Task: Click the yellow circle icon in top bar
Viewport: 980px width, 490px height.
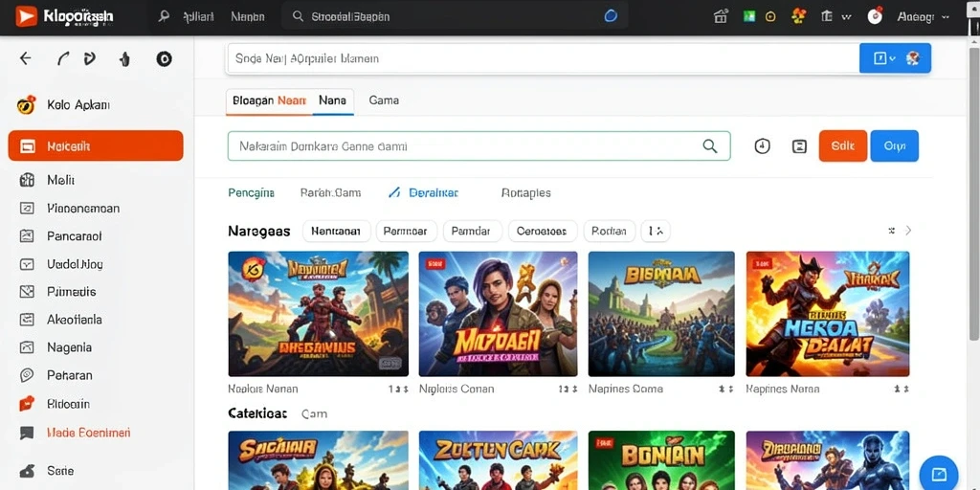Action: (x=770, y=17)
